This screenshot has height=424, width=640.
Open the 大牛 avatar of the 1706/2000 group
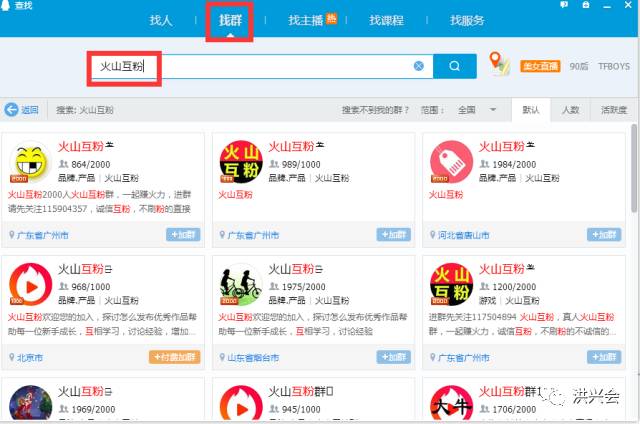click(x=451, y=403)
